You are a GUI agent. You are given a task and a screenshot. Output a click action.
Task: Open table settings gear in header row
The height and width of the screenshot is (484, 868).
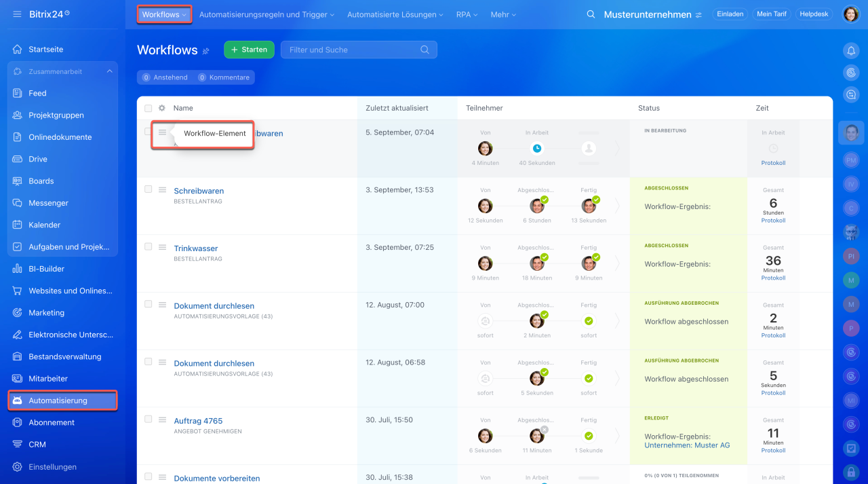pos(161,108)
